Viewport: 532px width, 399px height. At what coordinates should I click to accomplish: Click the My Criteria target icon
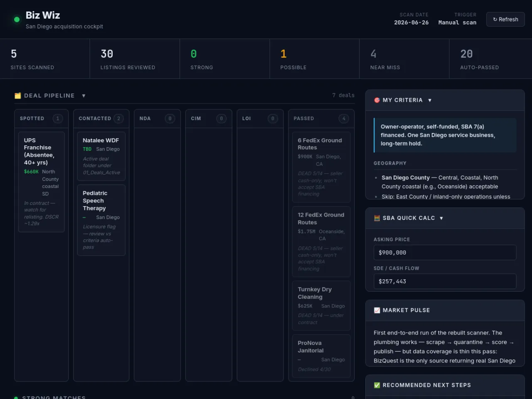[377, 100]
